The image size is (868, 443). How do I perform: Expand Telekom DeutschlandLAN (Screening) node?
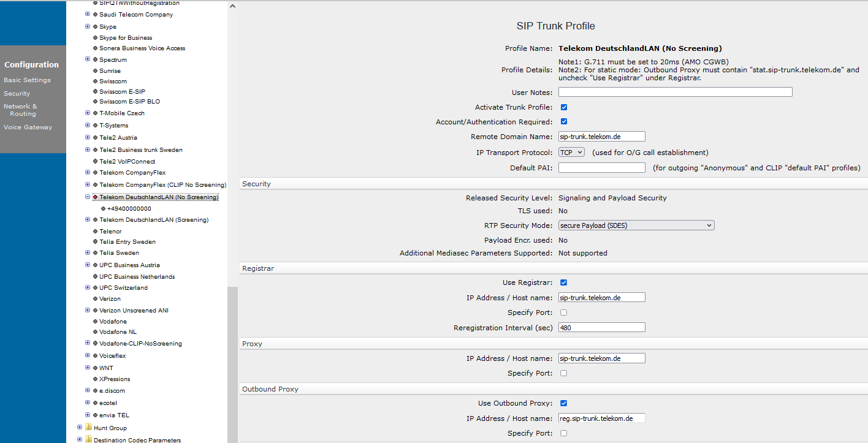[88, 219]
